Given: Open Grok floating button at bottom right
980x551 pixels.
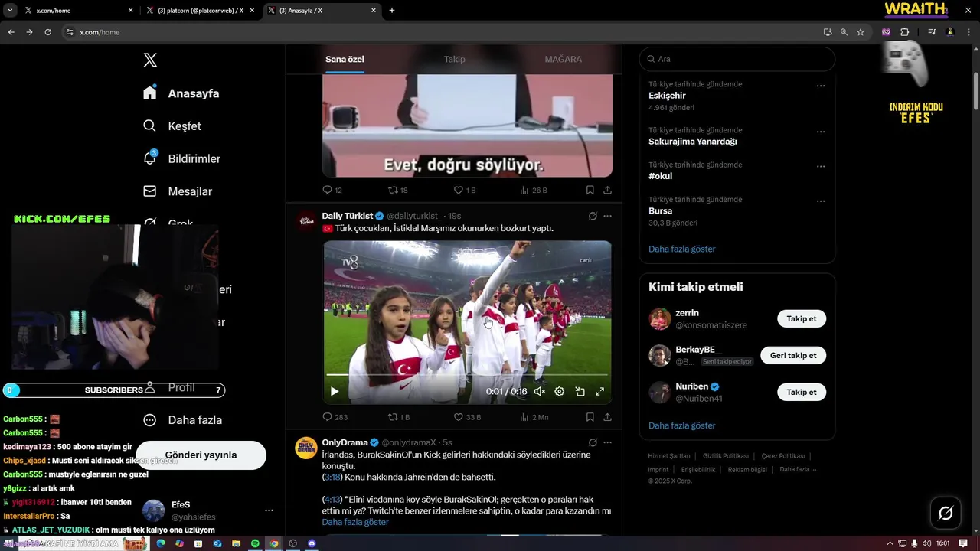Looking at the screenshot, I should click(946, 514).
